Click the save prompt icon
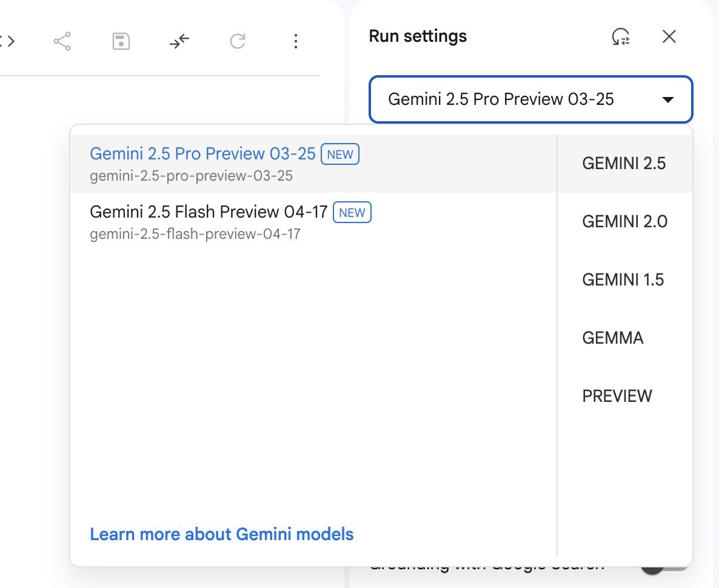 tap(121, 41)
